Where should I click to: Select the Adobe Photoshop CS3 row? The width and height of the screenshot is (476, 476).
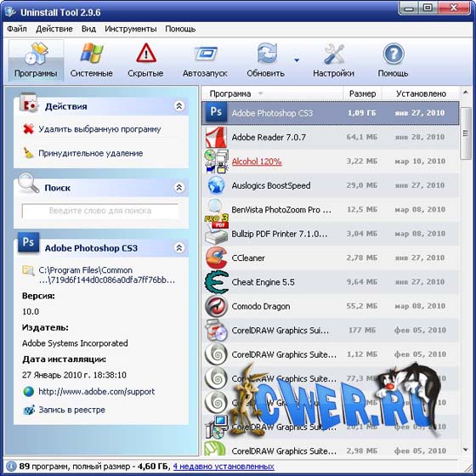point(331,113)
